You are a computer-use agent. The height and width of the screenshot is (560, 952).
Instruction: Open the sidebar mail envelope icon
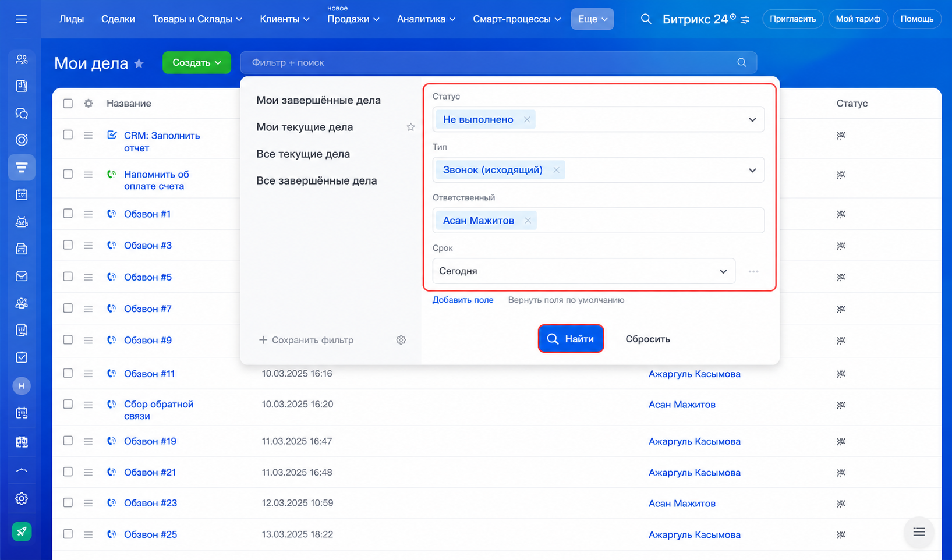pos(22,277)
